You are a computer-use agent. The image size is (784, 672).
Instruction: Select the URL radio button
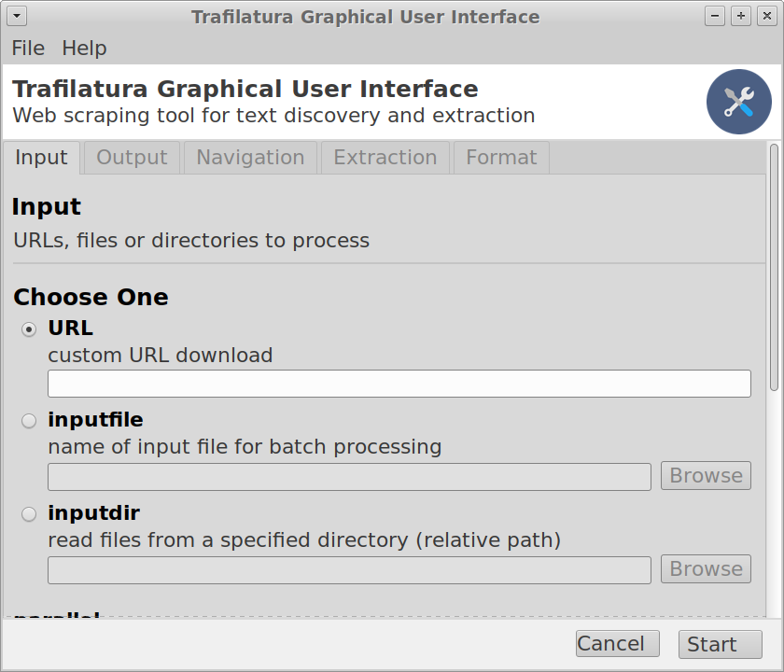(29, 329)
